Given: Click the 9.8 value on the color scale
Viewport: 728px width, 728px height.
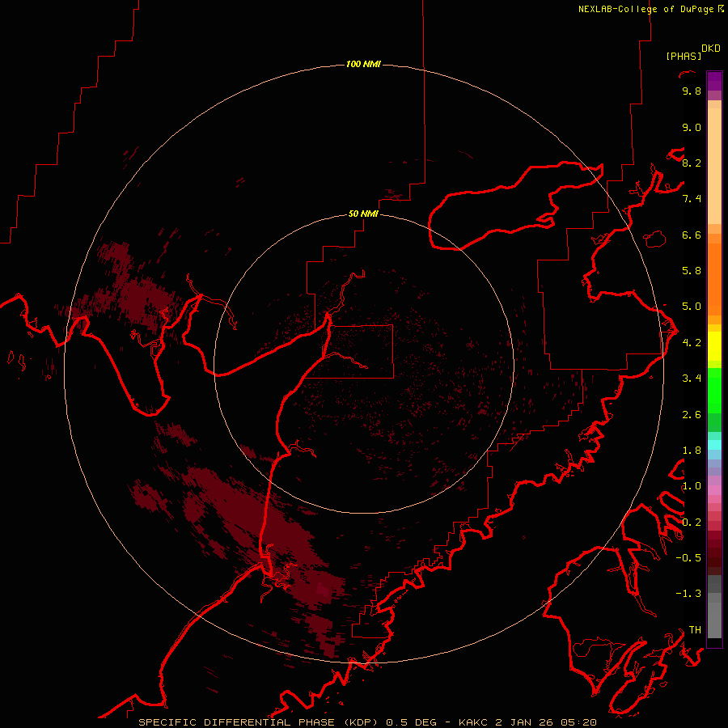Looking at the screenshot, I should [x=692, y=91].
